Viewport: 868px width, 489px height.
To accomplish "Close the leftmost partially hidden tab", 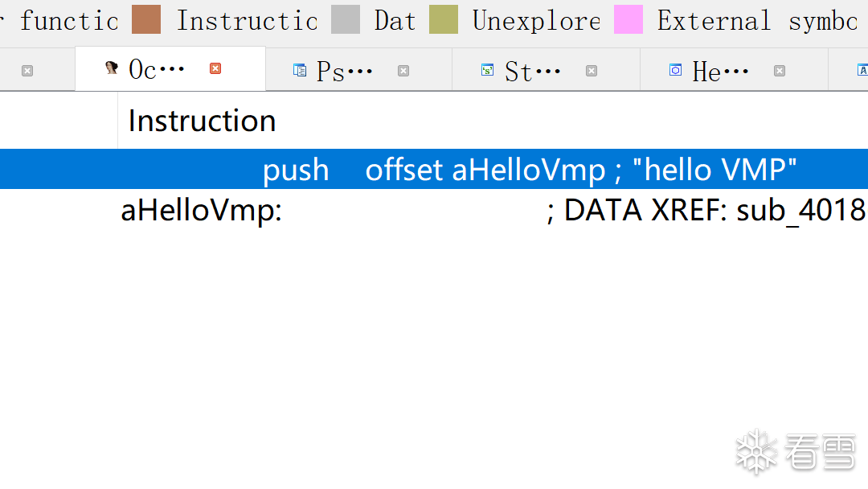I will [x=27, y=71].
